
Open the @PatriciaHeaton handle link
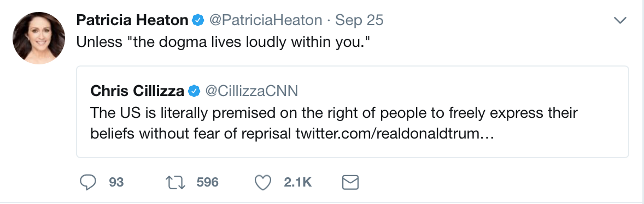click(x=266, y=20)
